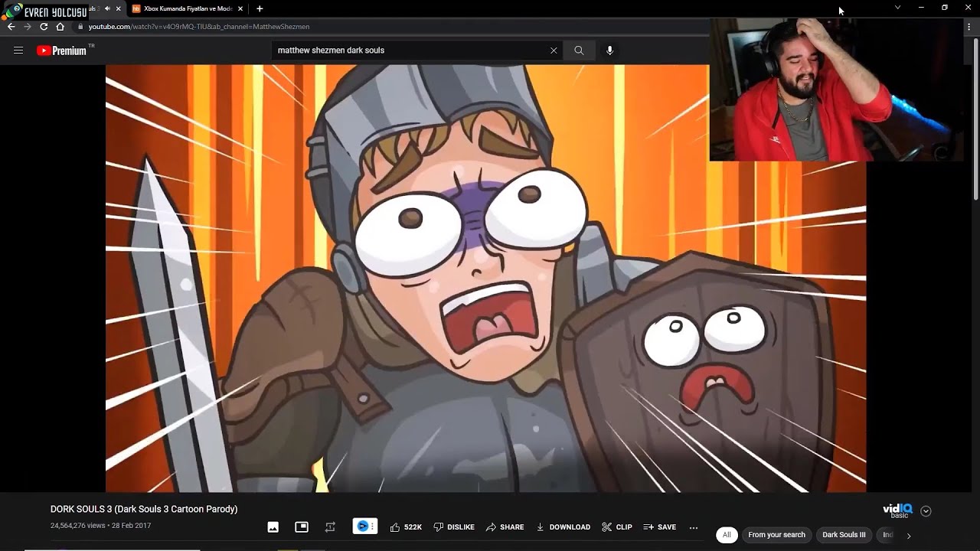980x551 pixels.
Task: Click the DISLIKE button
Action: (454, 527)
